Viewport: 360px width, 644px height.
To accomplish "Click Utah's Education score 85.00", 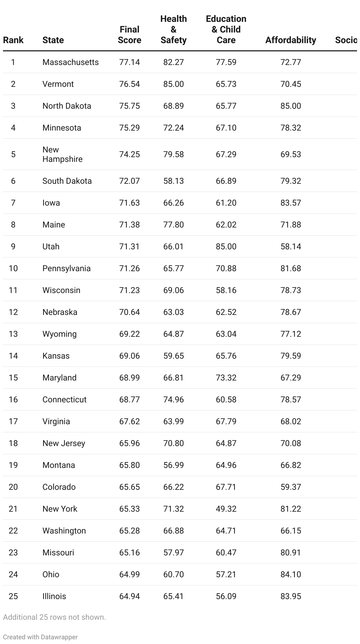I will (x=226, y=247).
